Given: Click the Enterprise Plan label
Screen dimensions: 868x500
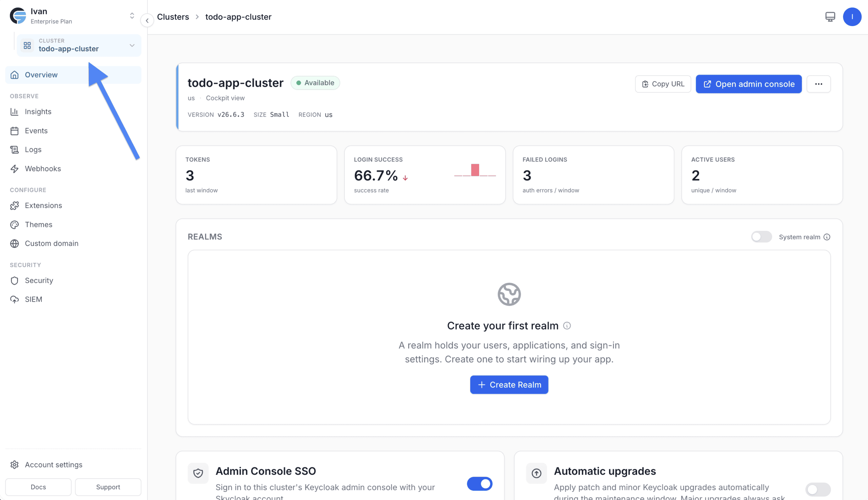Looking at the screenshot, I should click(51, 21).
